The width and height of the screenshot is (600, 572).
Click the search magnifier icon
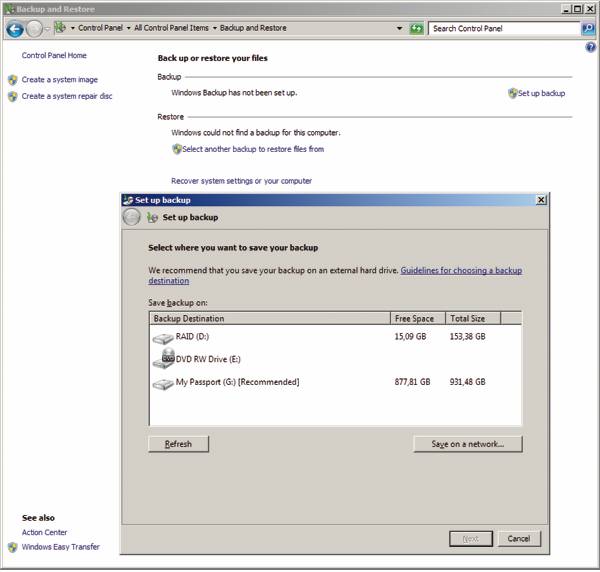[x=588, y=28]
